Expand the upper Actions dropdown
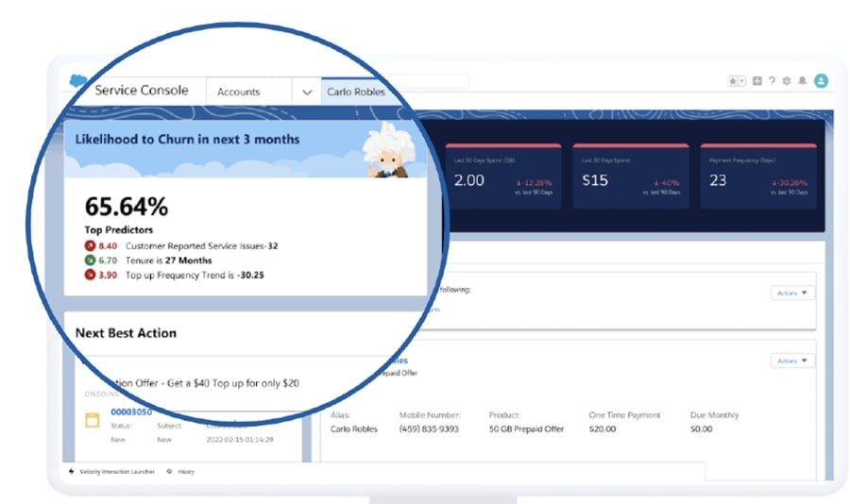 point(792,293)
